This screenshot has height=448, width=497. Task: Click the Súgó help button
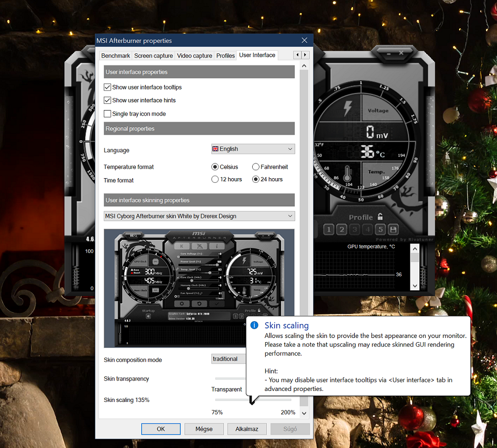point(290,429)
